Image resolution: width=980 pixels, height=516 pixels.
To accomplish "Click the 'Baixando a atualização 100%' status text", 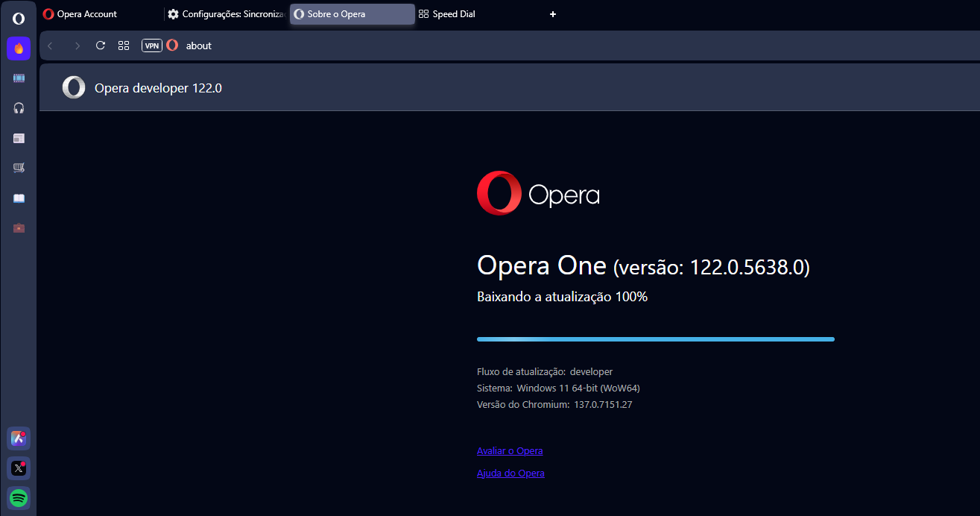I will (563, 297).
